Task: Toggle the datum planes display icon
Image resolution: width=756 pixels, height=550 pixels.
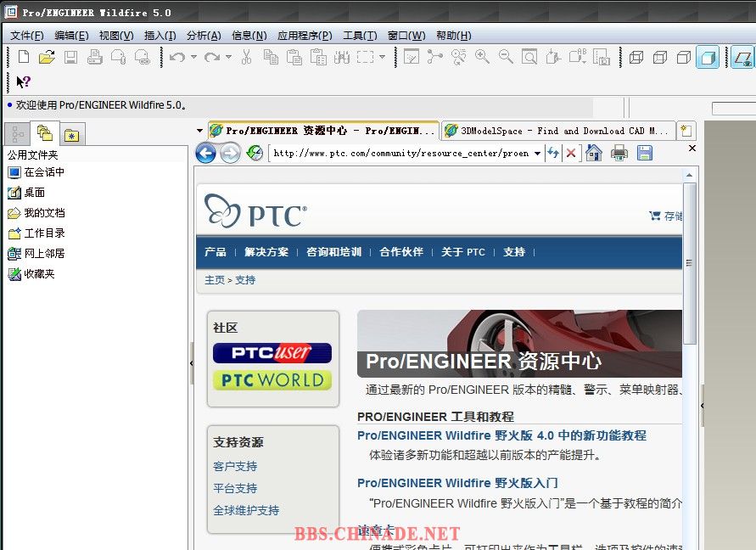Action: [x=743, y=58]
